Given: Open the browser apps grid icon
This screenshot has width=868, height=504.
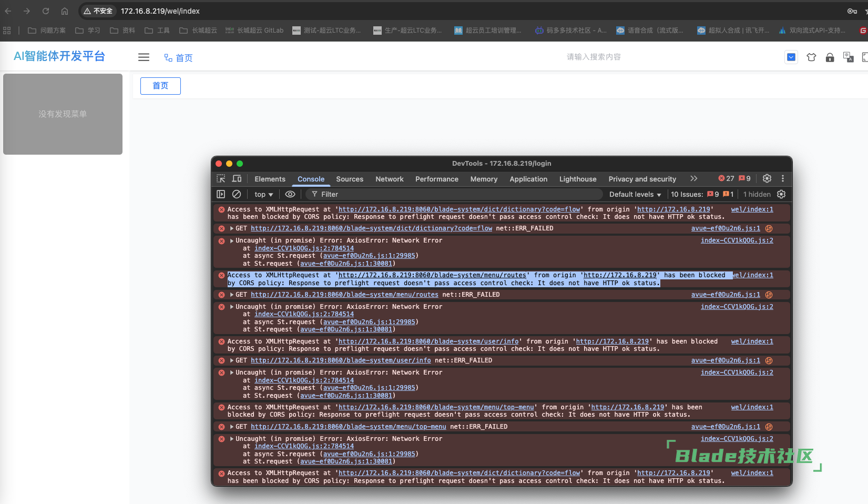Looking at the screenshot, I should [x=7, y=31].
